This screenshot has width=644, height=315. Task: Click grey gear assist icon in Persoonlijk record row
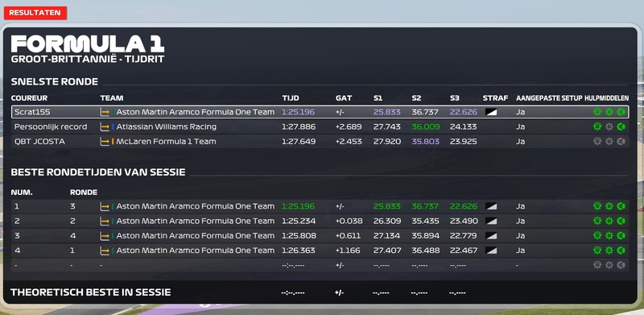click(609, 126)
